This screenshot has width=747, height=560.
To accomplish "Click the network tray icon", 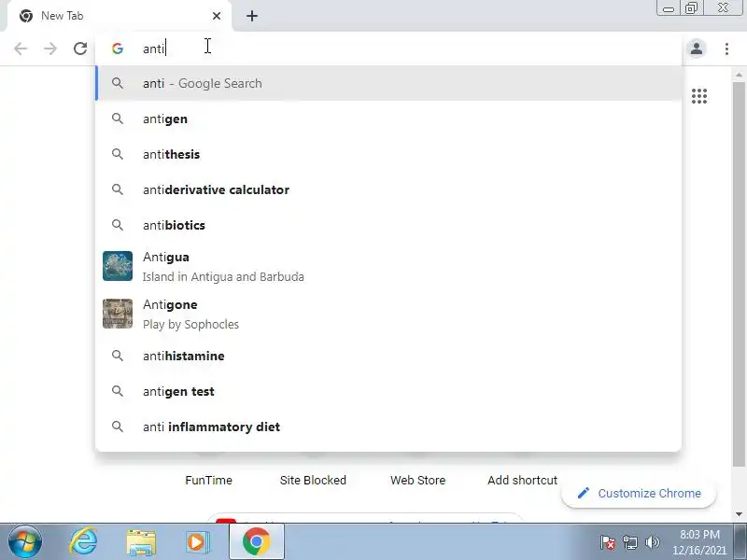I will pos(629,542).
